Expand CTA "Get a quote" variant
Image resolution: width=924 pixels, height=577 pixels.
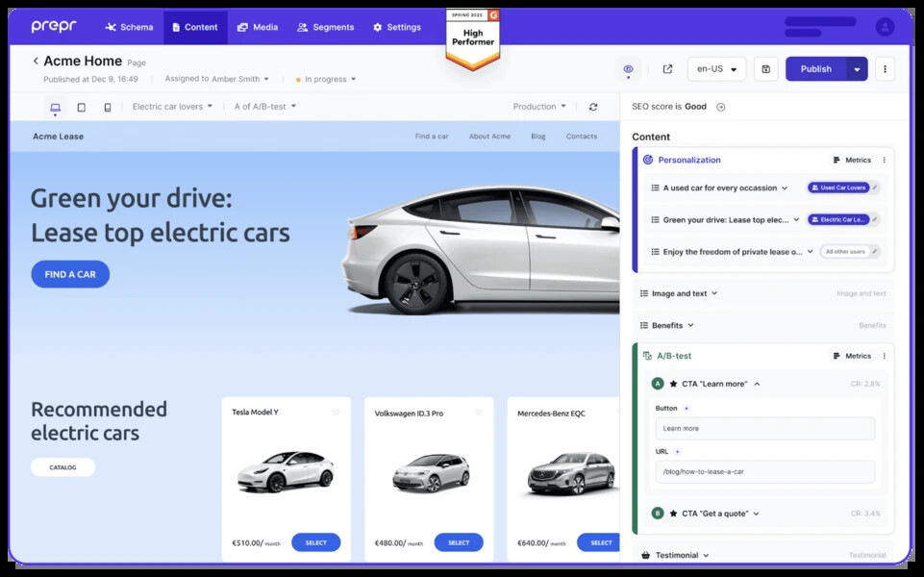tap(756, 514)
